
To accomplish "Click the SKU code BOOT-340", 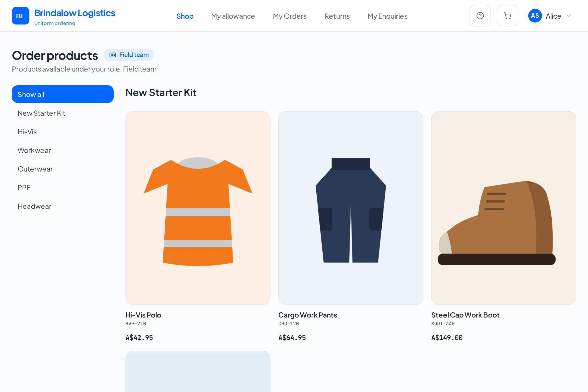I will pyautogui.click(x=443, y=324).
